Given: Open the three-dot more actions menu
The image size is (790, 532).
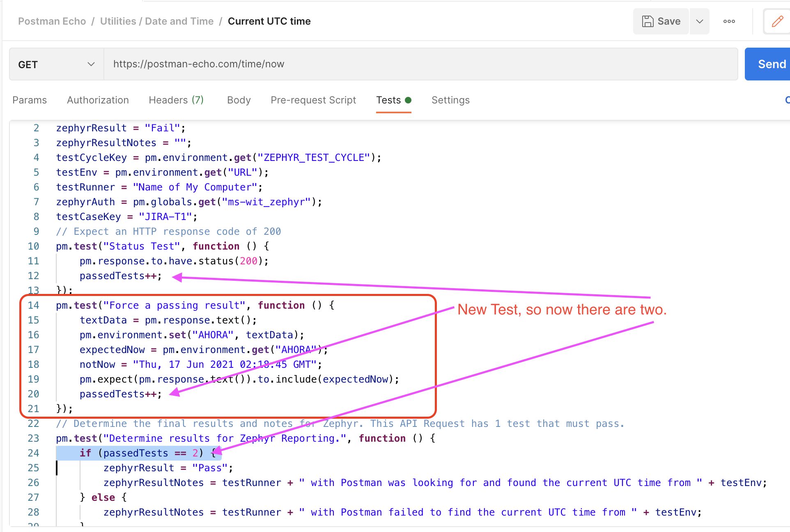Looking at the screenshot, I should tap(729, 21).
